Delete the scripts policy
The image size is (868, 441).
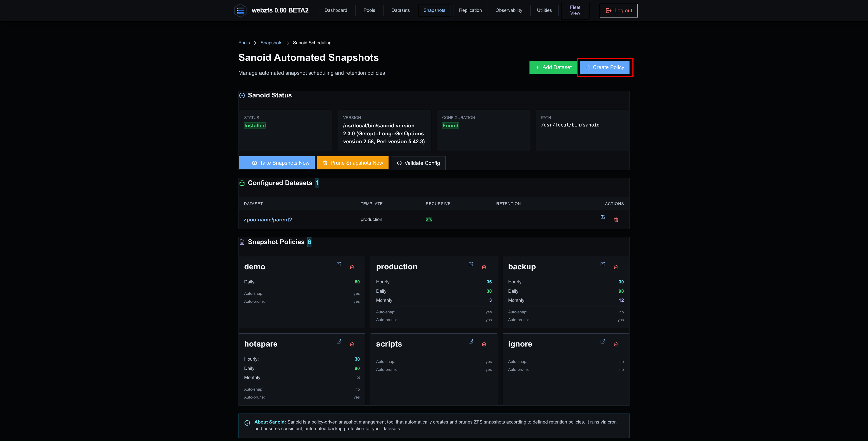pyautogui.click(x=484, y=344)
